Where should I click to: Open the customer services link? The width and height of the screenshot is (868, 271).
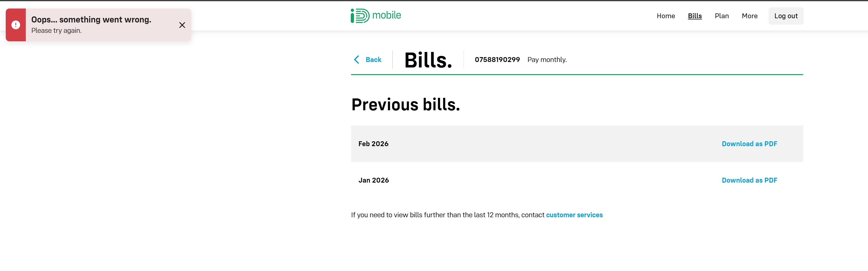point(574,215)
